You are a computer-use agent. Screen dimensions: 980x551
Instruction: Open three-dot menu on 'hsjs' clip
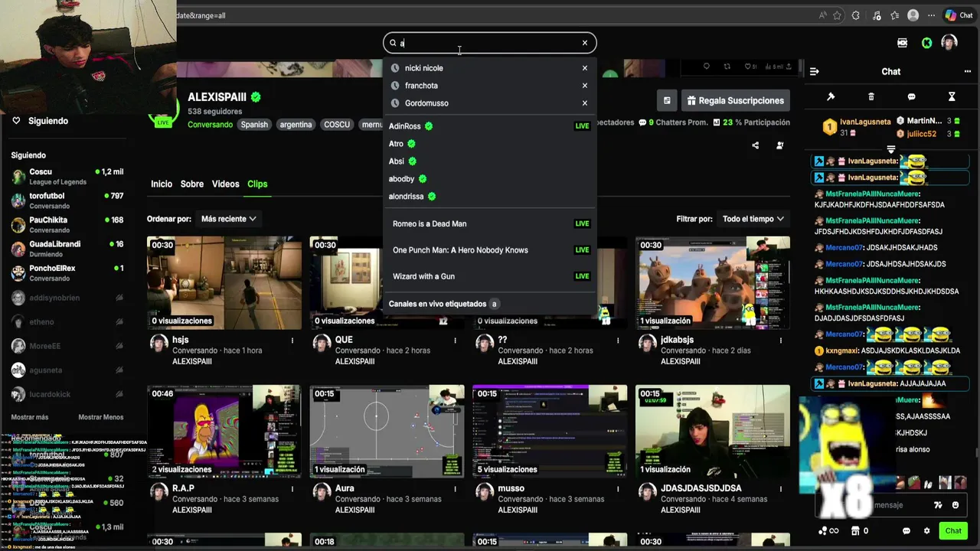pyautogui.click(x=292, y=341)
